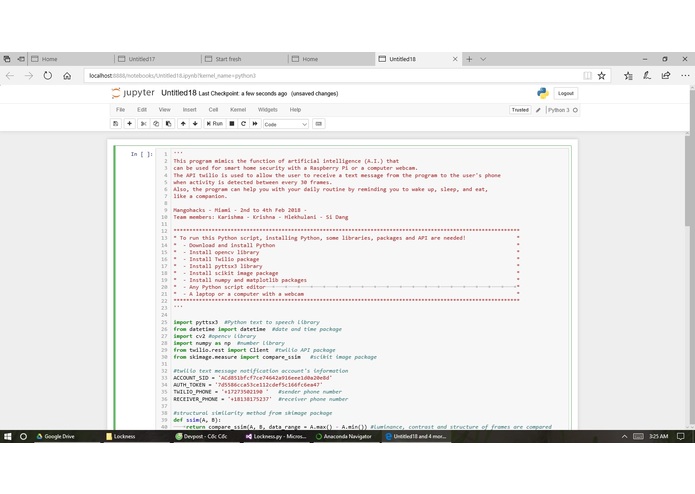Viewport: 695px width, 494px height.
Task: Move selected cell down arrow
Action: tap(195, 124)
